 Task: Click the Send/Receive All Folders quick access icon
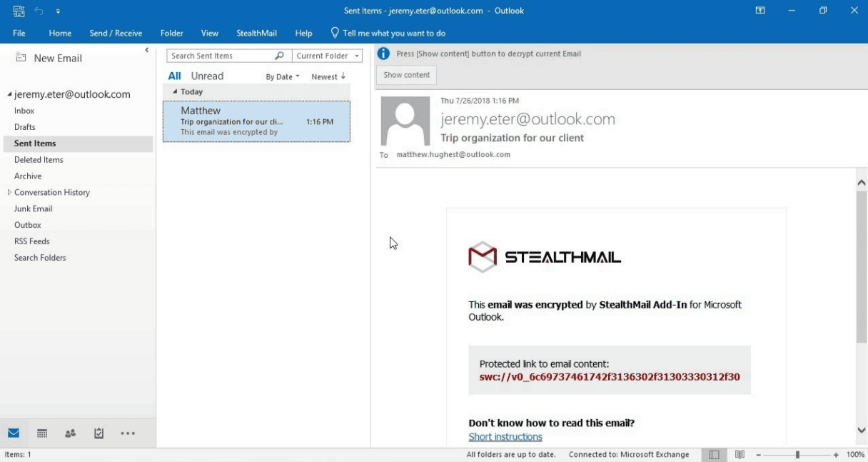(x=19, y=11)
